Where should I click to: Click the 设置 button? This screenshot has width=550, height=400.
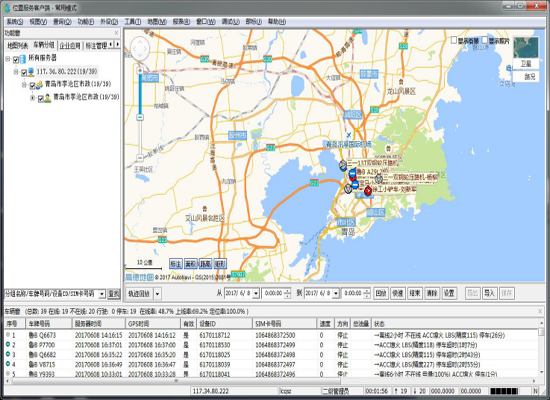[449, 293]
